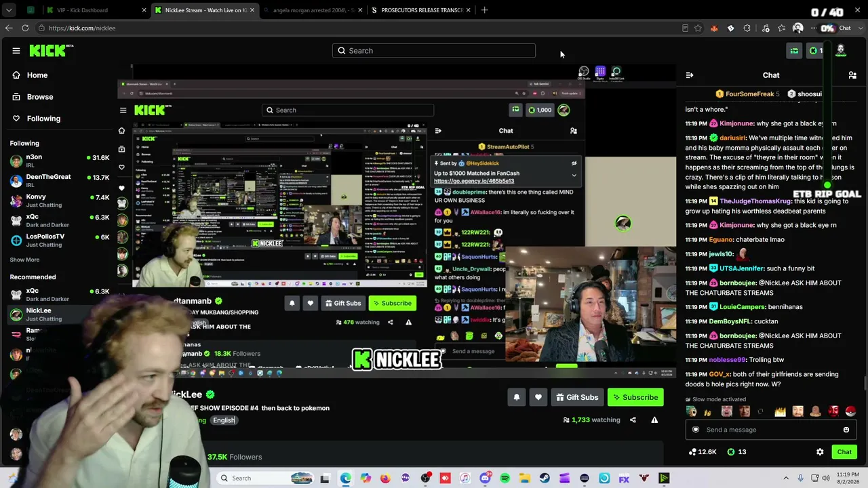The width and height of the screenshot is (868, 488).
Task: Reload the page
Action: click(x=25, y=28)
